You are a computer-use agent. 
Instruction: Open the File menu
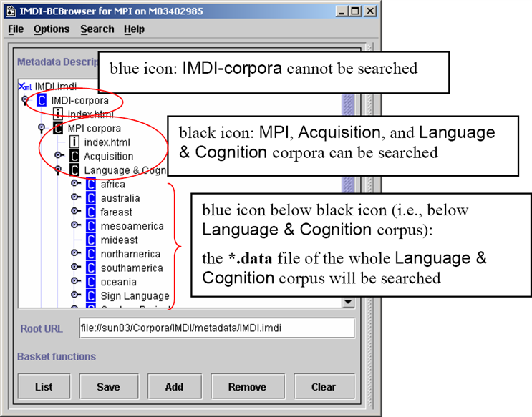pos(16,29)
